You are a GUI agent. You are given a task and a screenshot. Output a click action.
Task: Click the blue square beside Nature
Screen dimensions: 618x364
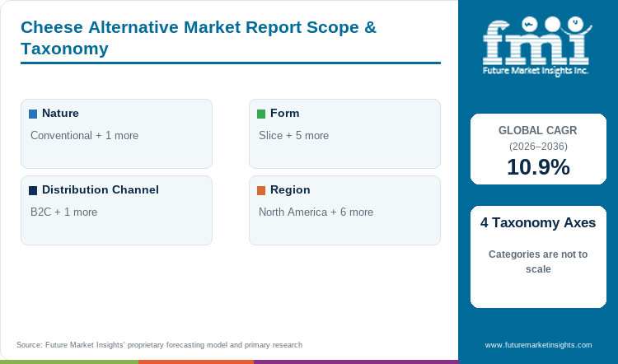point(33,114)
